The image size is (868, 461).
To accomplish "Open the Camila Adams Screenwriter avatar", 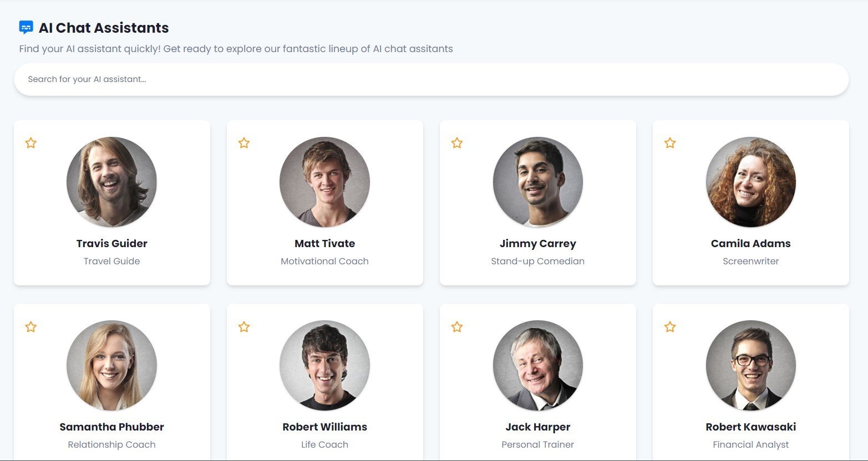I will click(x=750, y=182).
